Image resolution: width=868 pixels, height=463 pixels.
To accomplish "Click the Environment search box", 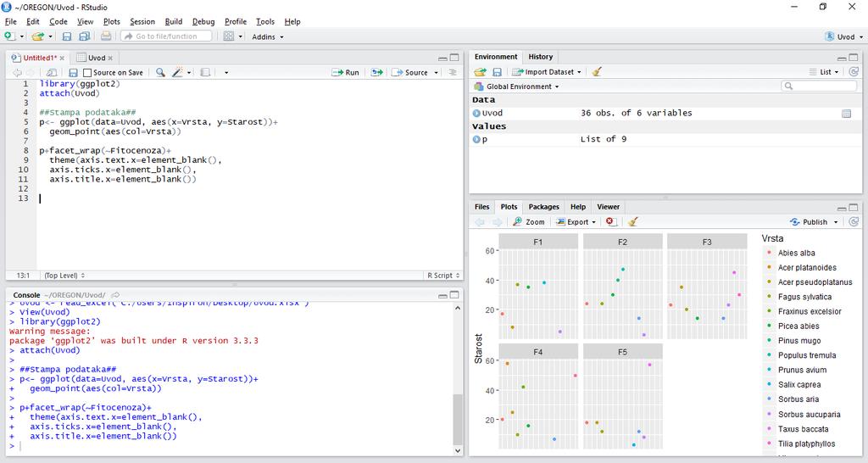I will (x=819, y=86).
